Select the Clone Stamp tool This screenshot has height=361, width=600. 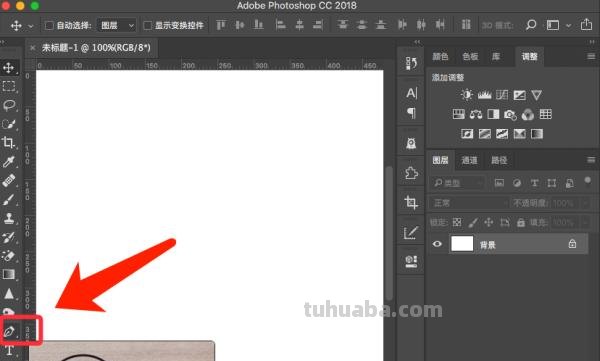(x=8, y=218)
